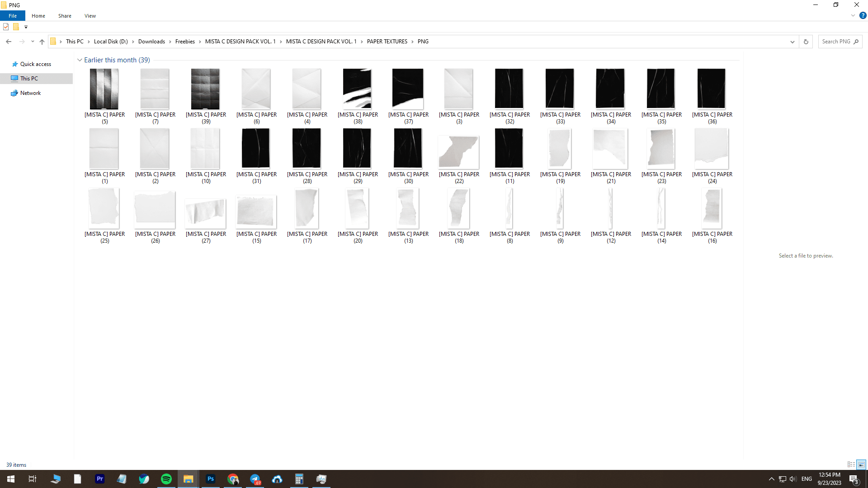Open the Share ribbon tab
This screenshot has width=868, height=488.
pos(65,16)
